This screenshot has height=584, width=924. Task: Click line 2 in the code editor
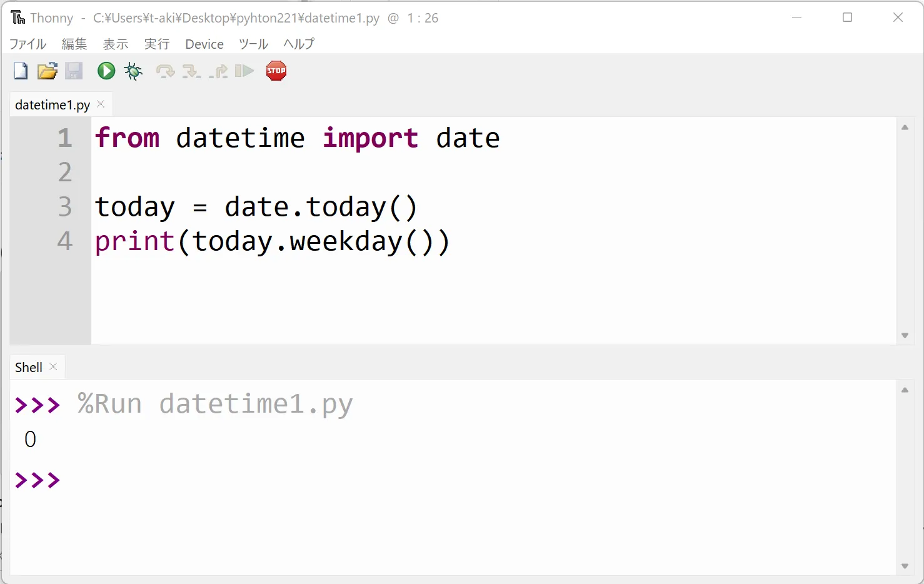click(x=493, y=172)
